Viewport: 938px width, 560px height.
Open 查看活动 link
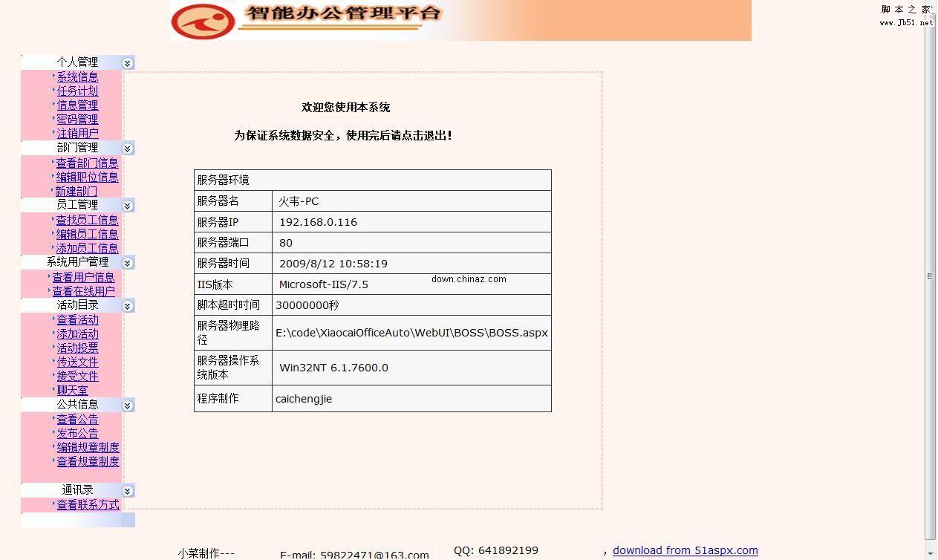(77, 319)
